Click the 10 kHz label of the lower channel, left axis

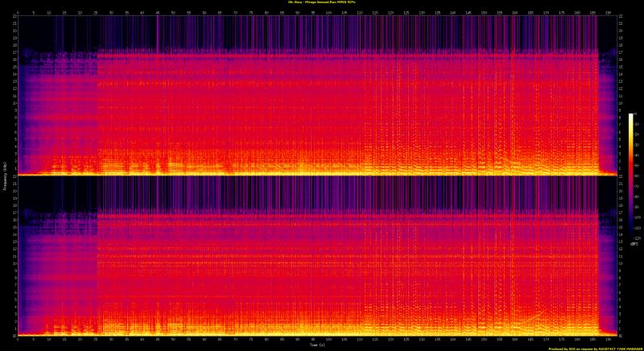[14, 262]
